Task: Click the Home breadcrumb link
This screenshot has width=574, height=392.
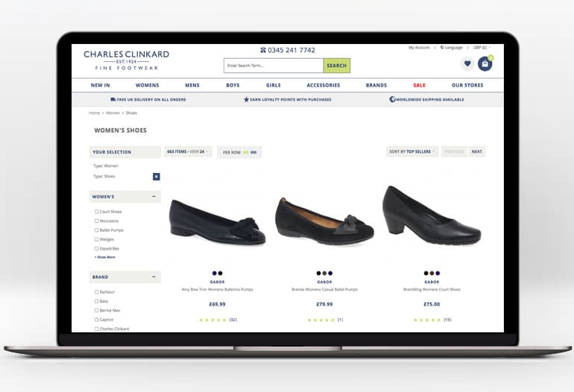Action: tap(94, 113)
